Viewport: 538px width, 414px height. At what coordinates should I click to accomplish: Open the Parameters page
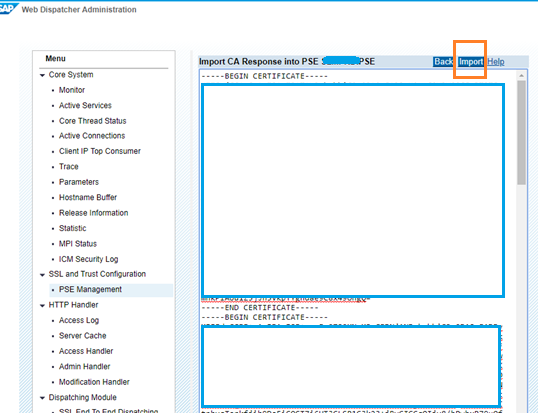[x=79, y=182]
